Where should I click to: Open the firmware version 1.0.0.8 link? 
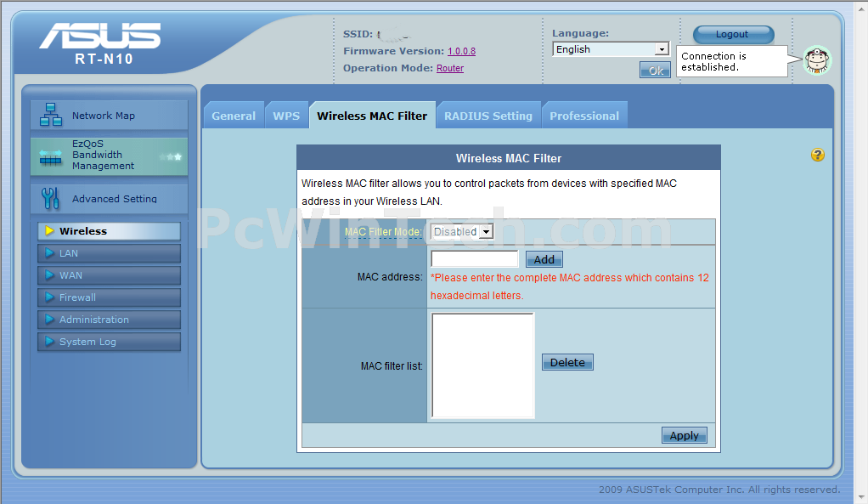tap(461, 51)
